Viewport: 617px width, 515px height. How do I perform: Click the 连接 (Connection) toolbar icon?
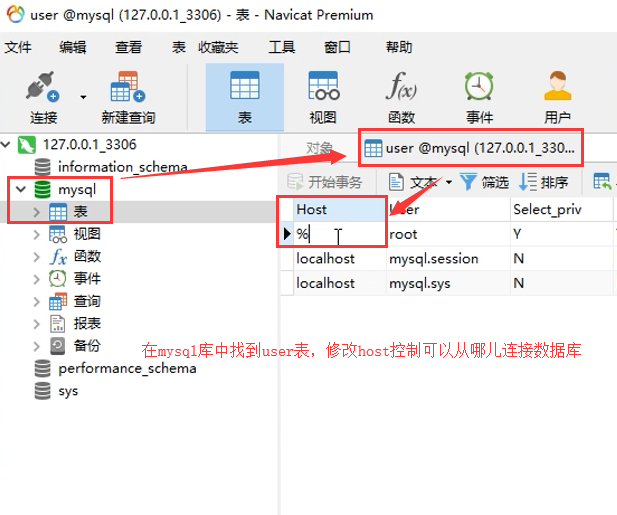42,96
